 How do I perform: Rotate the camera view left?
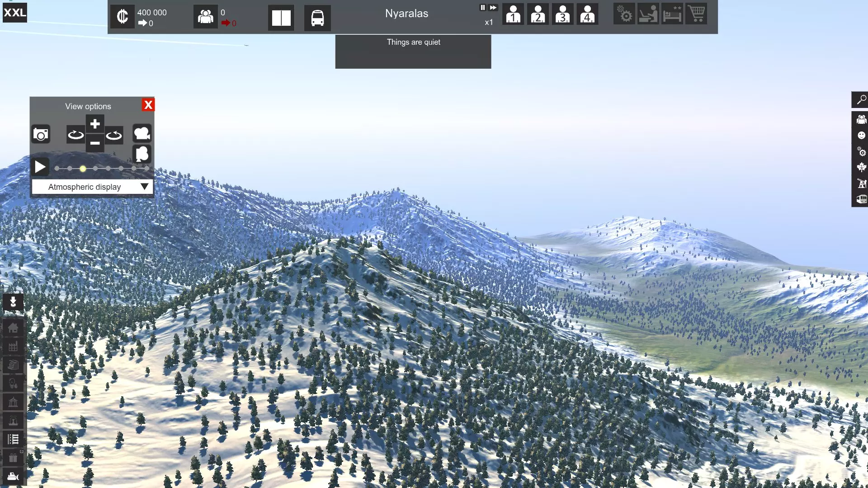tap(75, 135)
